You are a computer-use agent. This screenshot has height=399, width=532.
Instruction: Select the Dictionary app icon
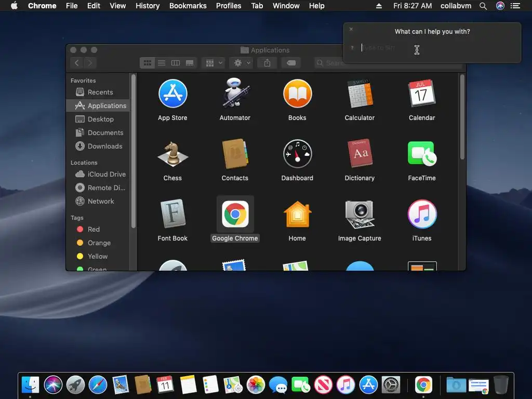[360, 154]
